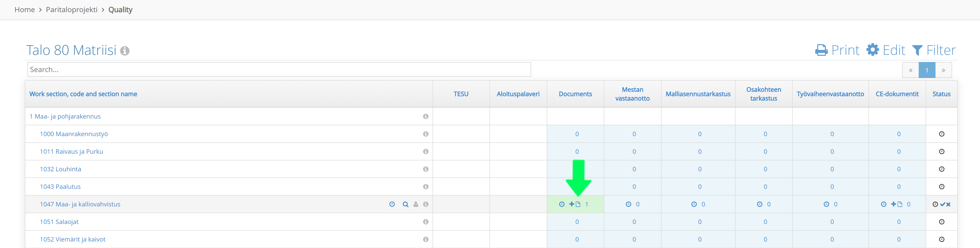Click info icon next to Talo 80 Matriisi title
980x248 pixels.
125,51
